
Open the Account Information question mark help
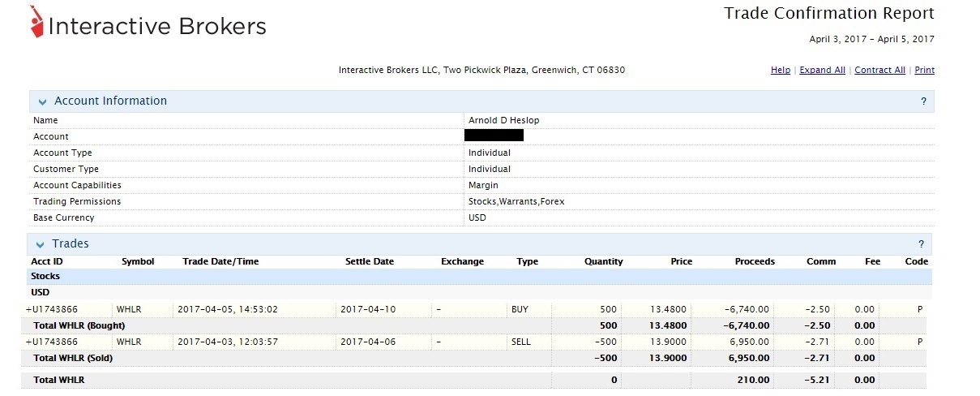[x=922, y=101]
